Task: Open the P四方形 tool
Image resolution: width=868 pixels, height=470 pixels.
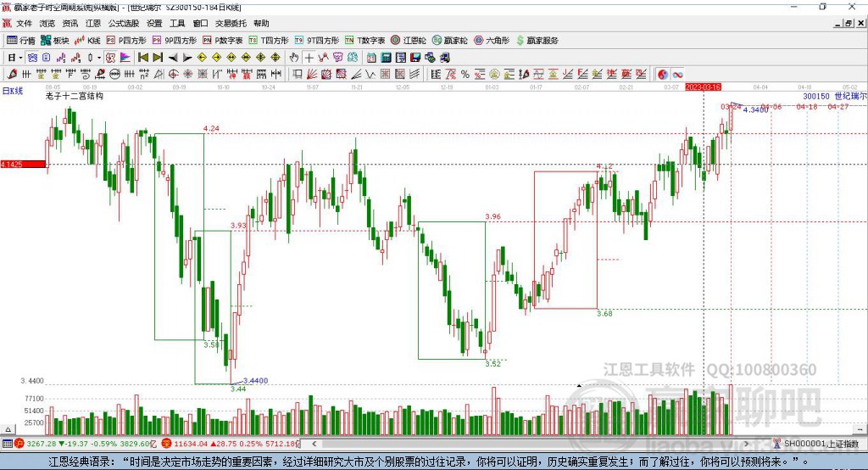Action: click(x=126, y=41)
